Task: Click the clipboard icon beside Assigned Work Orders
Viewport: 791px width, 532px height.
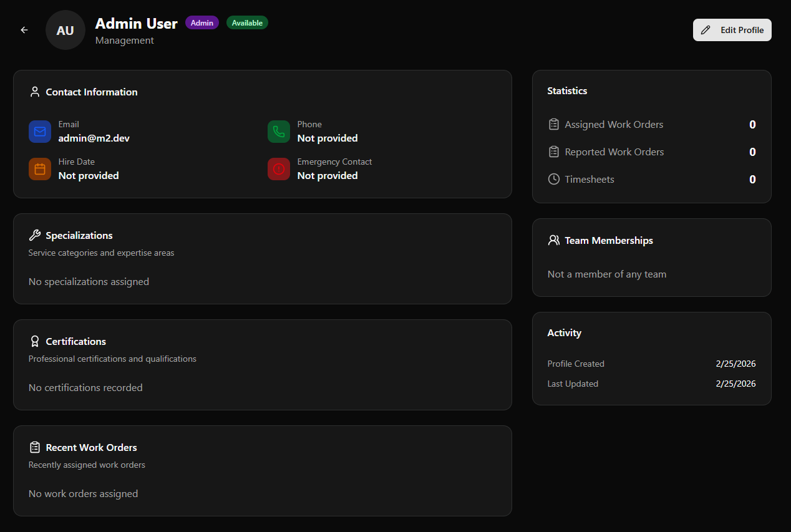Action: point(553,124)
